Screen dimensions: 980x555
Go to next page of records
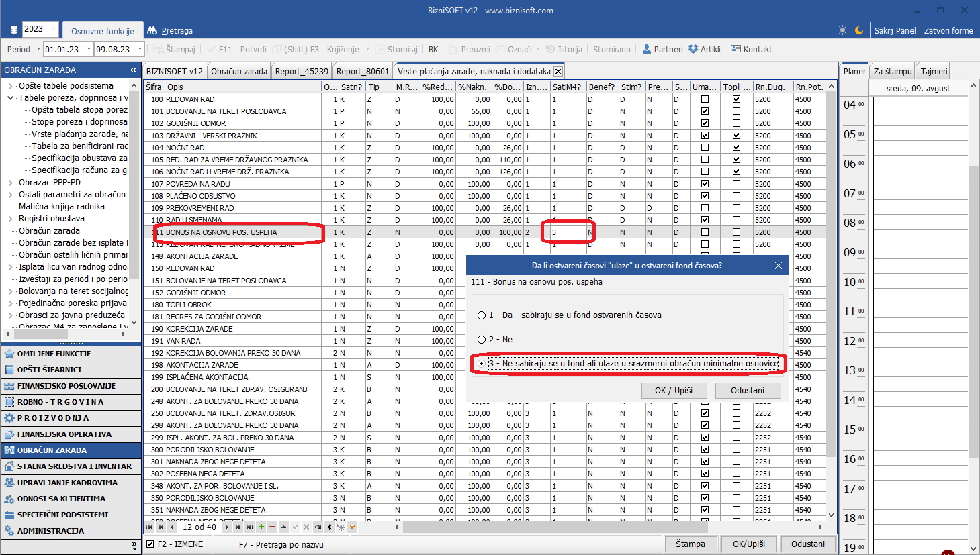click(238, 527)
